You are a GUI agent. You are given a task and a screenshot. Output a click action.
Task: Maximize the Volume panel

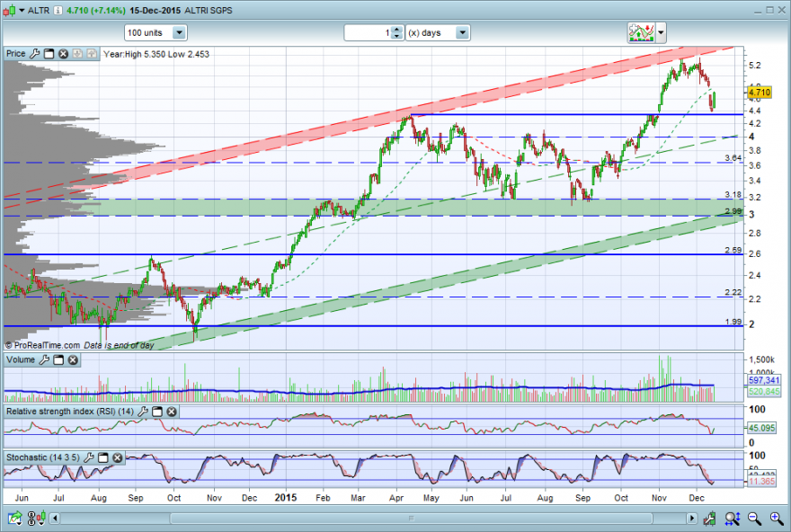tap(58, 360)
